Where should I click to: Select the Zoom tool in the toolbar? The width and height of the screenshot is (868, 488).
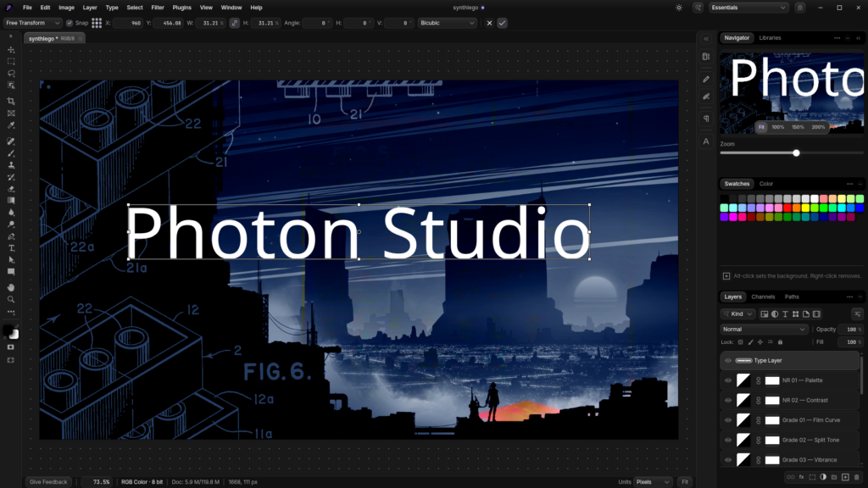11,299
